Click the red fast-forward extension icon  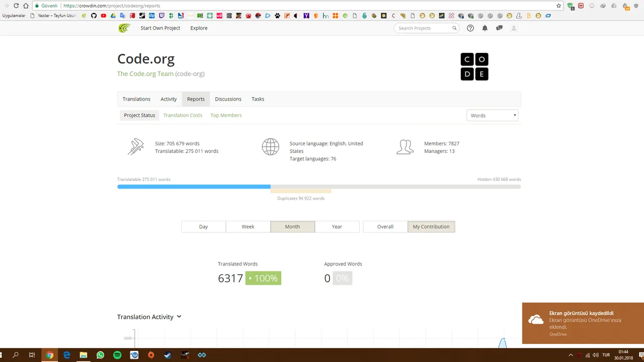pos(581,6)
